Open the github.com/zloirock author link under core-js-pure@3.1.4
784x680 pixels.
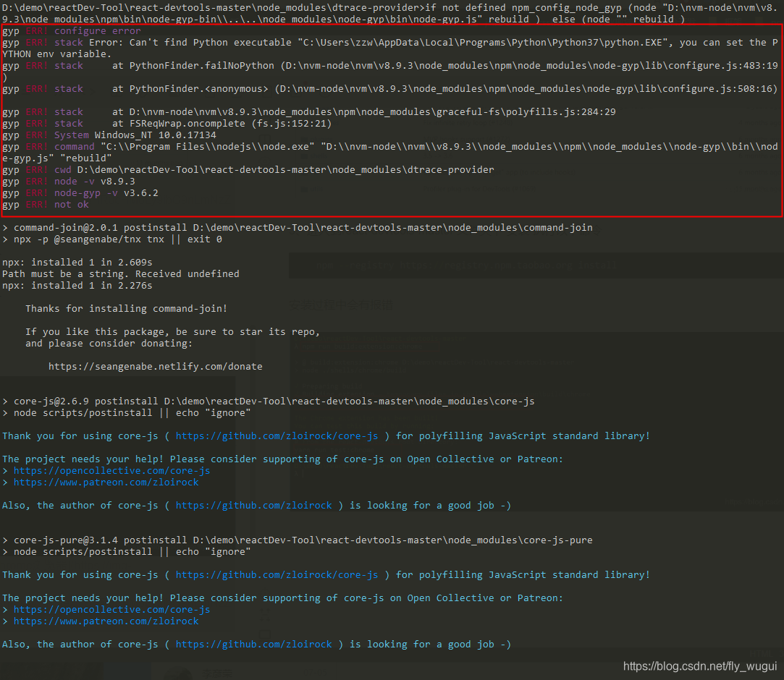253,644
